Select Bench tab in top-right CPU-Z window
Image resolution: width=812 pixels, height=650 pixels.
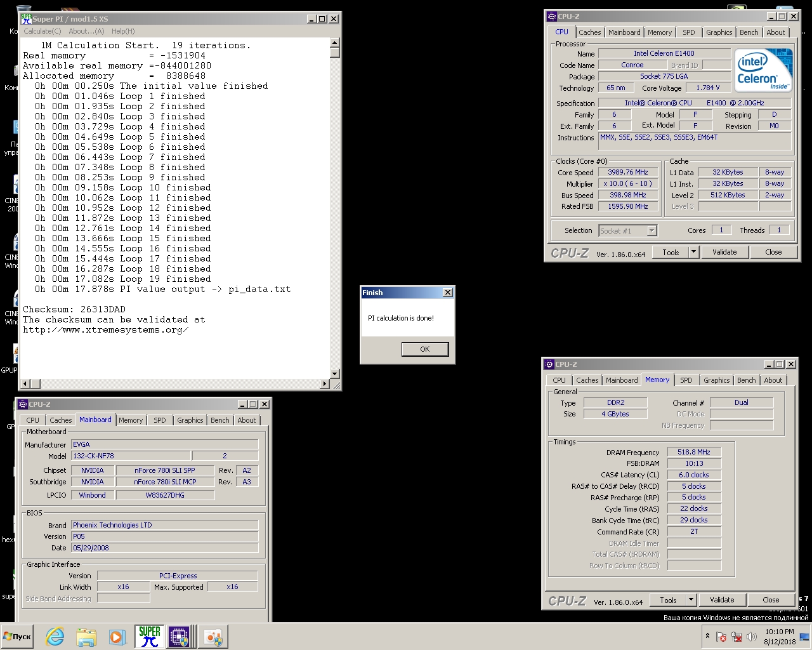pos(749,32)
